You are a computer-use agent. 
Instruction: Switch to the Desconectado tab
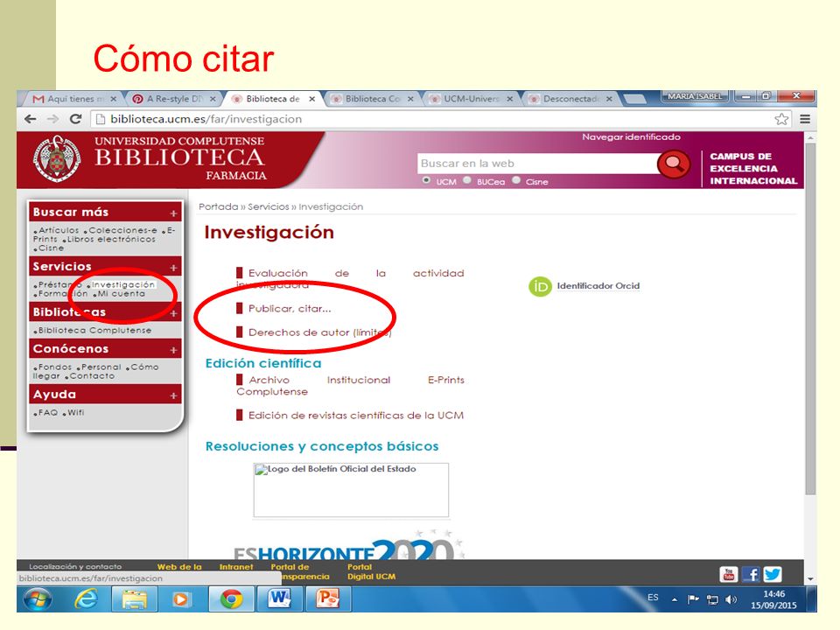point(571,99)
